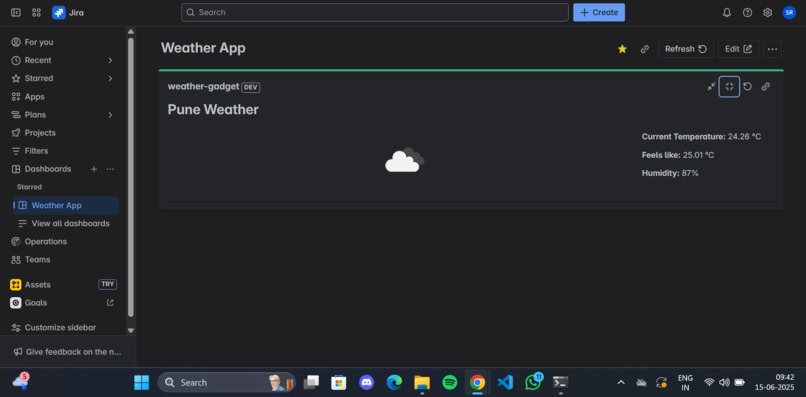Screen dimensions: 806x397
Task: Open Teams in the sidebar
Action: point(37,260)
